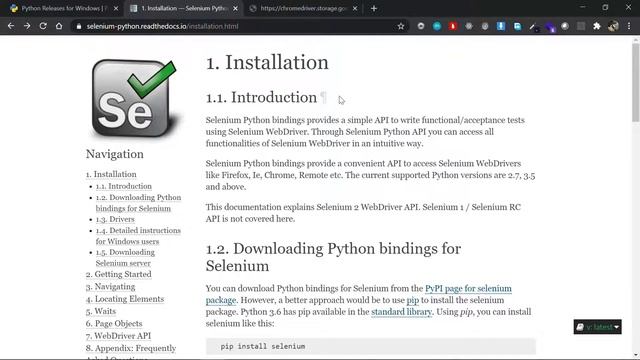Click the dark round extension icon after star
Viewport: 640px width, 360px height.
(421, 26)
